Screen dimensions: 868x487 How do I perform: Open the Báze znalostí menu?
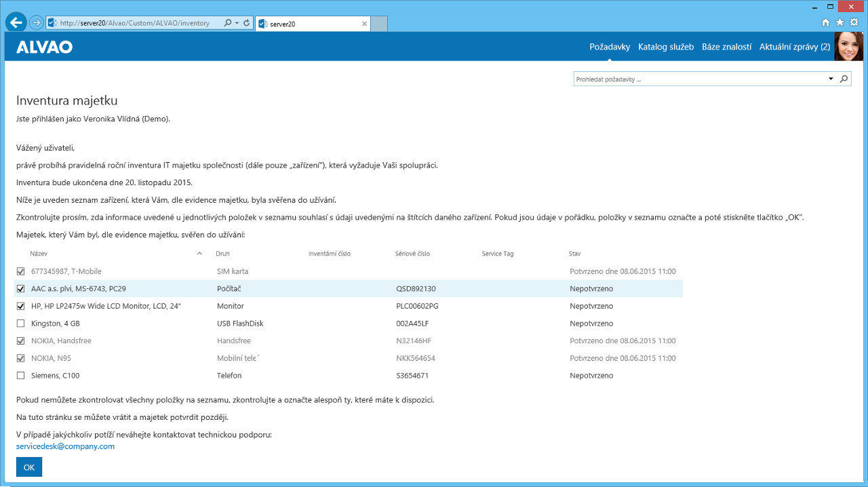pos(726,47)
